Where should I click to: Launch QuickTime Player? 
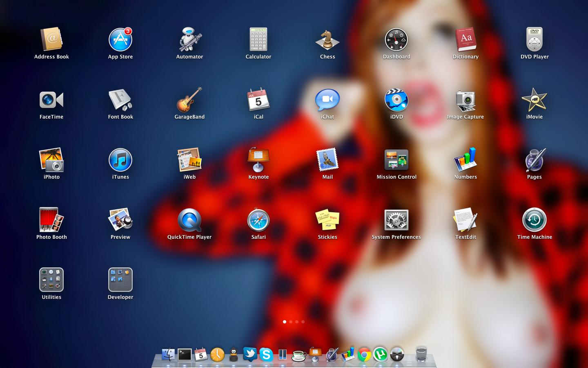pyautogui.click(x=189, y=220)
